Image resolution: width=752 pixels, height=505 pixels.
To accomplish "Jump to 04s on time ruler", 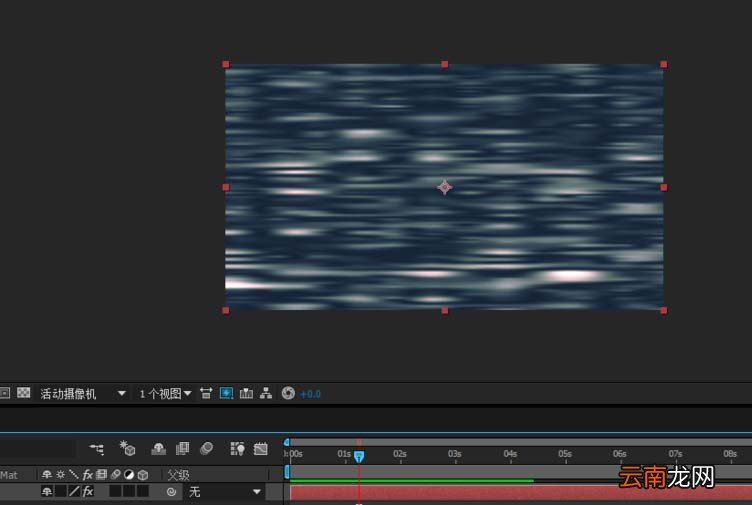I will [510, 454].
